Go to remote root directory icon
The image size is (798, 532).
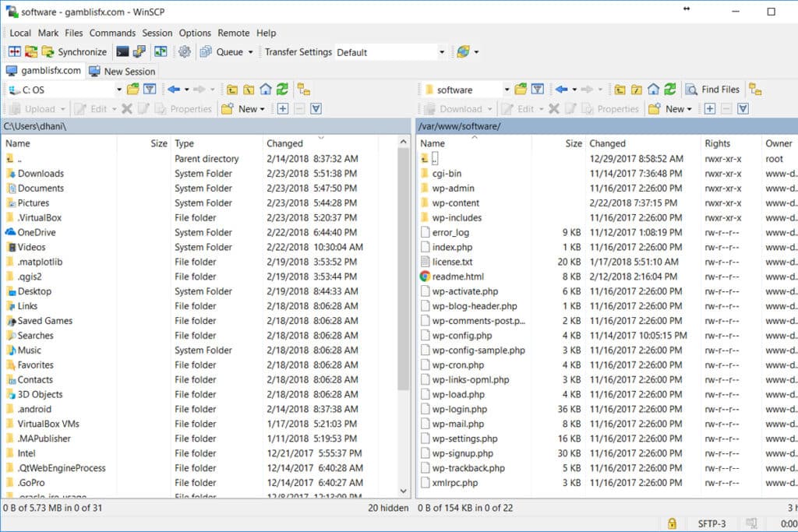point(637,90)
